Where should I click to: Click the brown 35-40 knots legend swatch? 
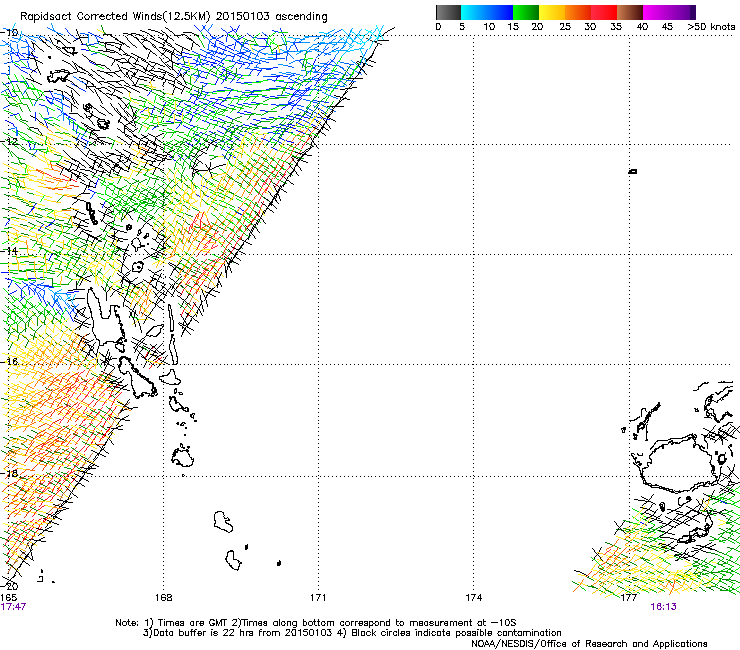pyautogui.click(x=630, y=12)
